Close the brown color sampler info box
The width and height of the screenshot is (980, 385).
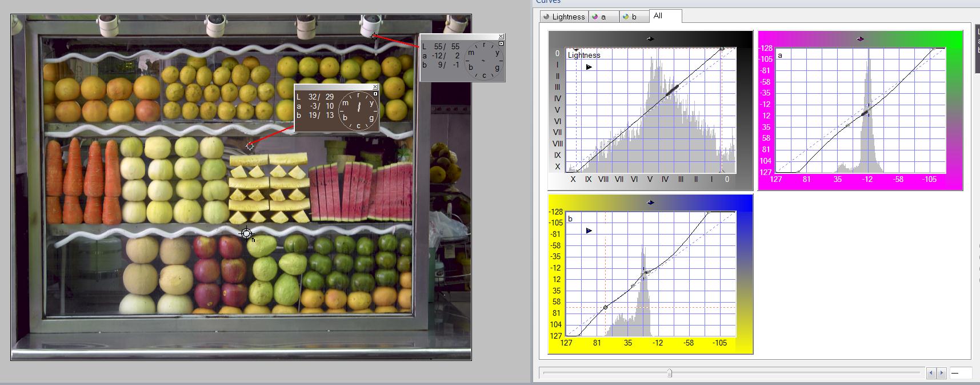(x=375, y=87)
